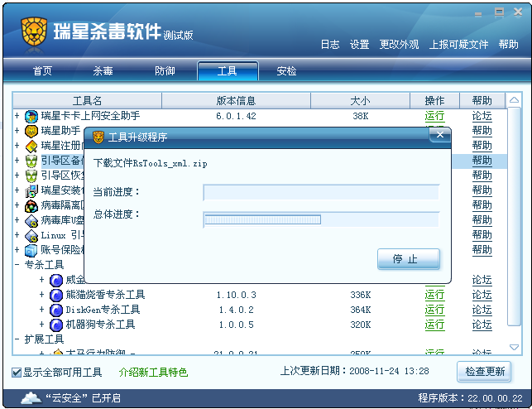The width and height of the screenshot is (532, 409).
Task: Run 熊猫烧香专杀工具 via 运行 link
Action: (x=434, y=295)
